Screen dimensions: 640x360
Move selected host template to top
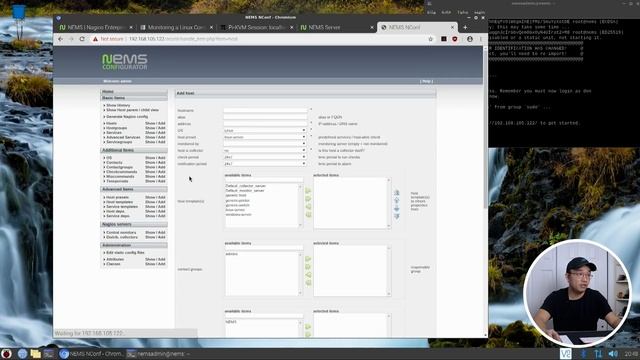point(396,193)
